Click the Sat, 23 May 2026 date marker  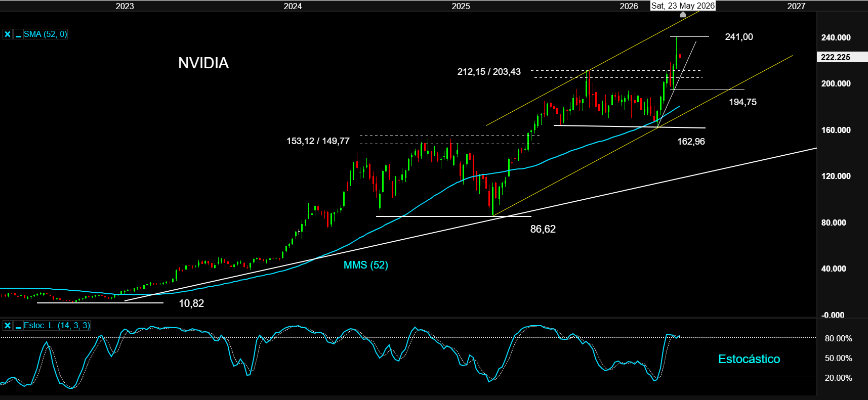click(x=683, y=6)
